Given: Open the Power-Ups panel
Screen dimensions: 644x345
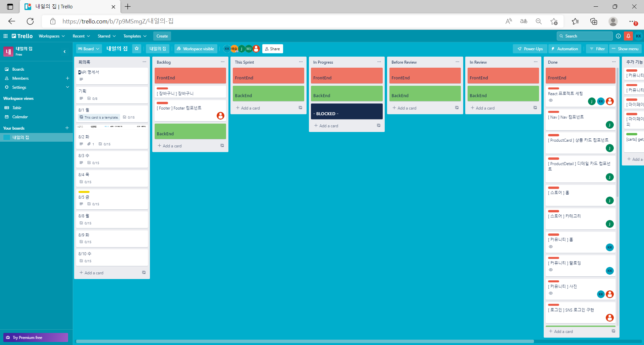Looking at the screenshot, I should 530,49.
